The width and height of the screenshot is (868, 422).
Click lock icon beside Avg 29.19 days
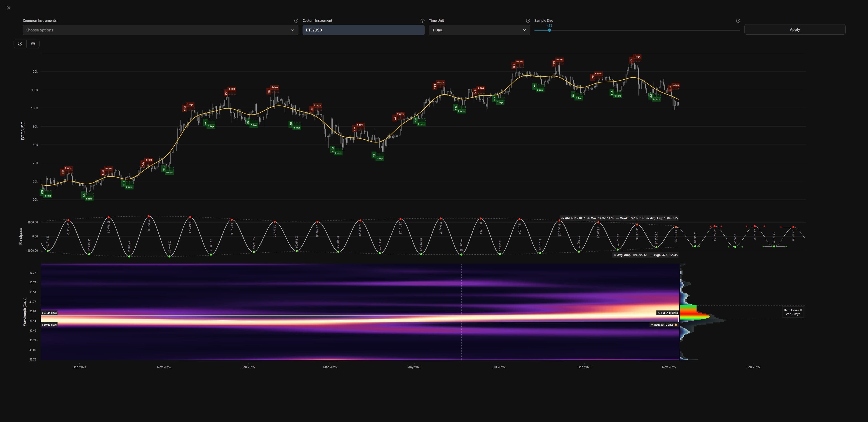point(676,325)
